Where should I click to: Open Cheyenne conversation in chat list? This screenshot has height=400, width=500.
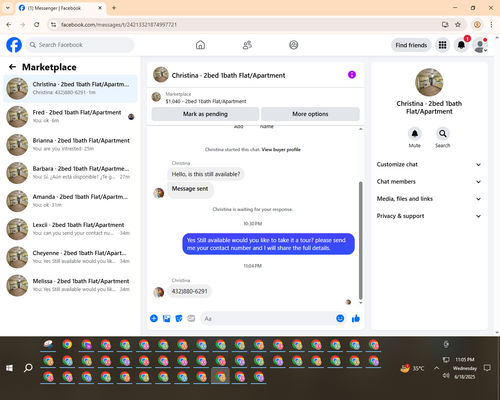[70, 257]
